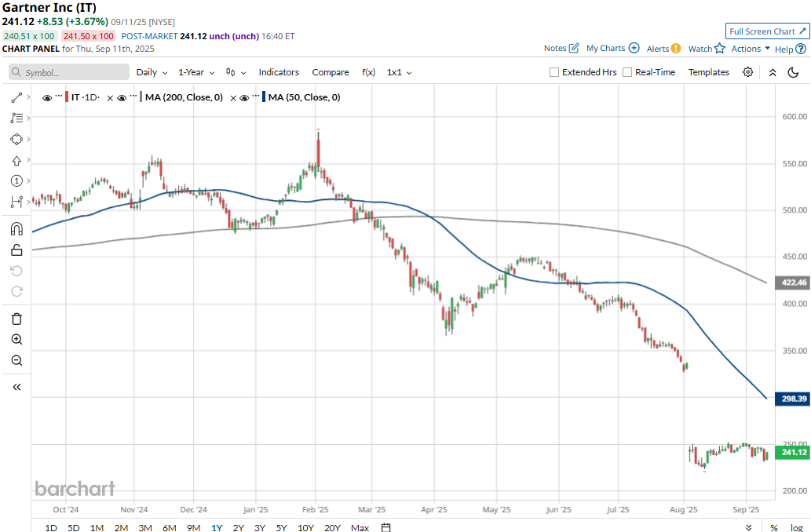This screenshot has height=532, width=811.
Task: Select the 2Y time range
Action: click(238, 527)
